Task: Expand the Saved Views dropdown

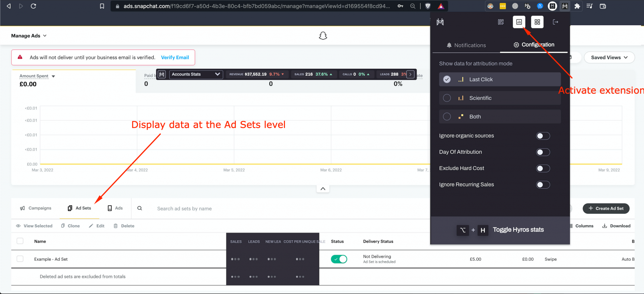Action: click(609, 57)
